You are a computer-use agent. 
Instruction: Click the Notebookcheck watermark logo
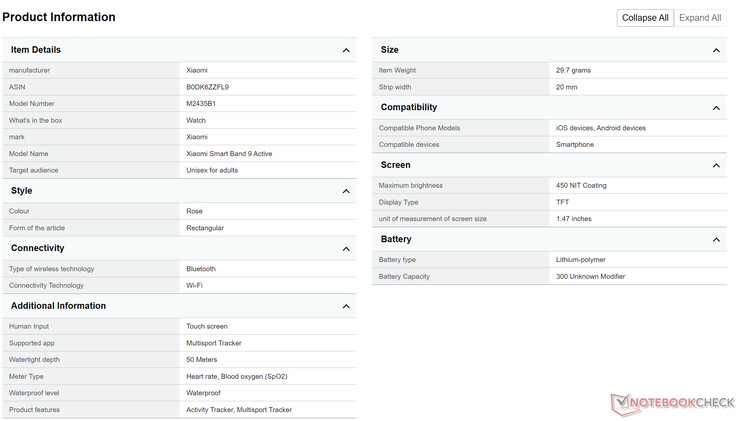[669, 400]
